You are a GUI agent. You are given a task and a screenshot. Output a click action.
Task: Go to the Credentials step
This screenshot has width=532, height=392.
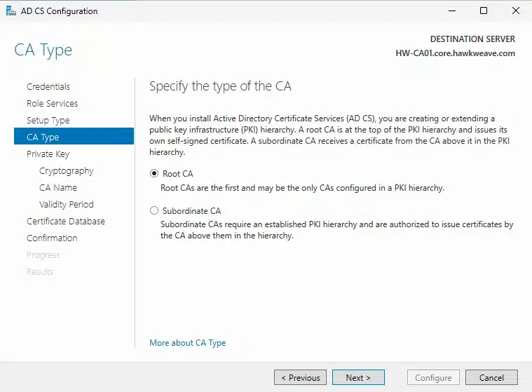coord(48,87)
